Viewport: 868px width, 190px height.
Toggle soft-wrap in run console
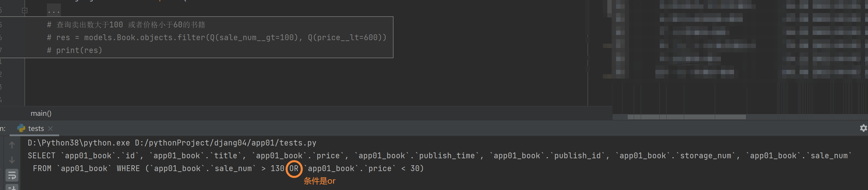(12, 175)
